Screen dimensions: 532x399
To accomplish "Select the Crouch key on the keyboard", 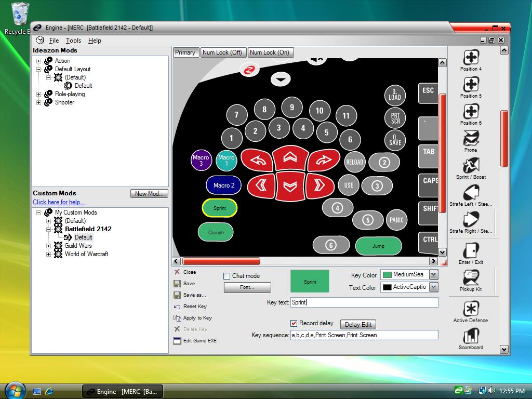I will point(216,232).
